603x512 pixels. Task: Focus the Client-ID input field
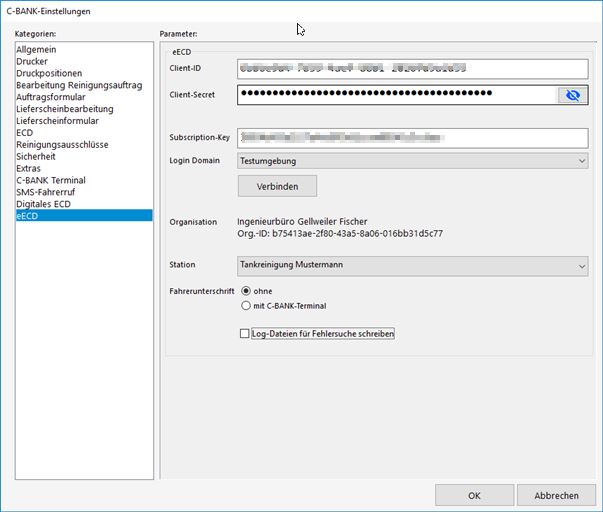[x=412, y=69]
